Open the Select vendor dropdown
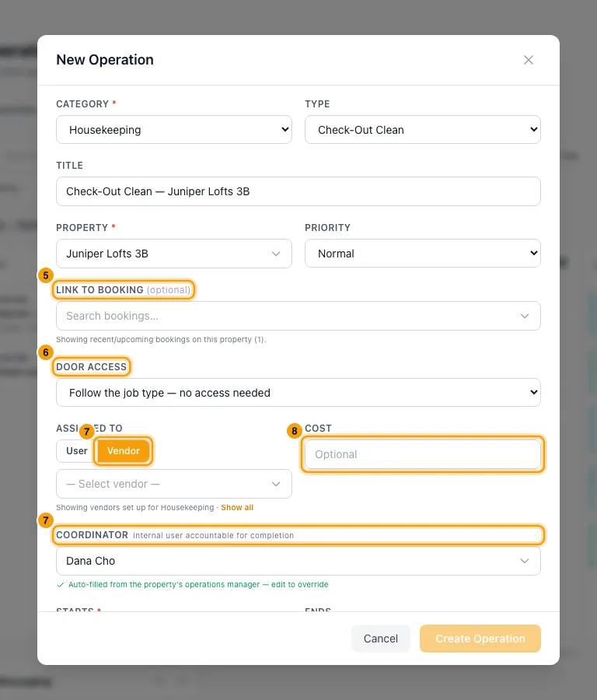Screen dimensions: 597x700 tap(174, 484)
